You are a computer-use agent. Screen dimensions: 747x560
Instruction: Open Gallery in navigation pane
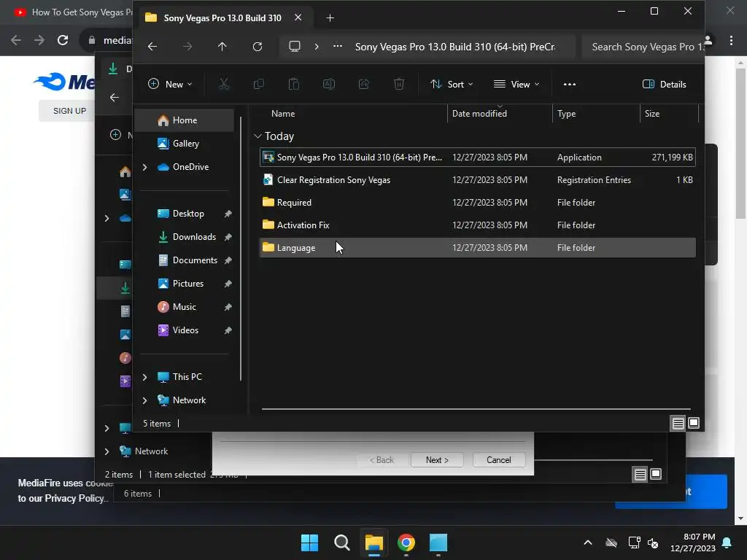185,144
